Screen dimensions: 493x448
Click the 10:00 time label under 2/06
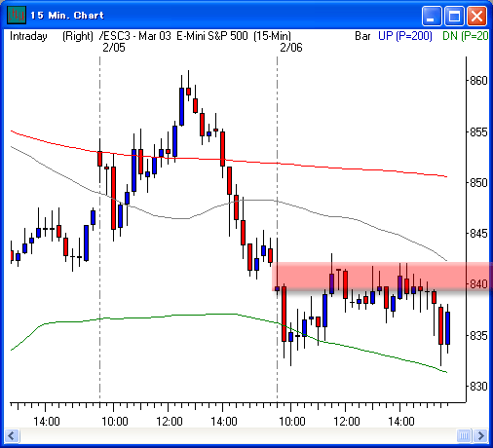[x=292, y=422]
